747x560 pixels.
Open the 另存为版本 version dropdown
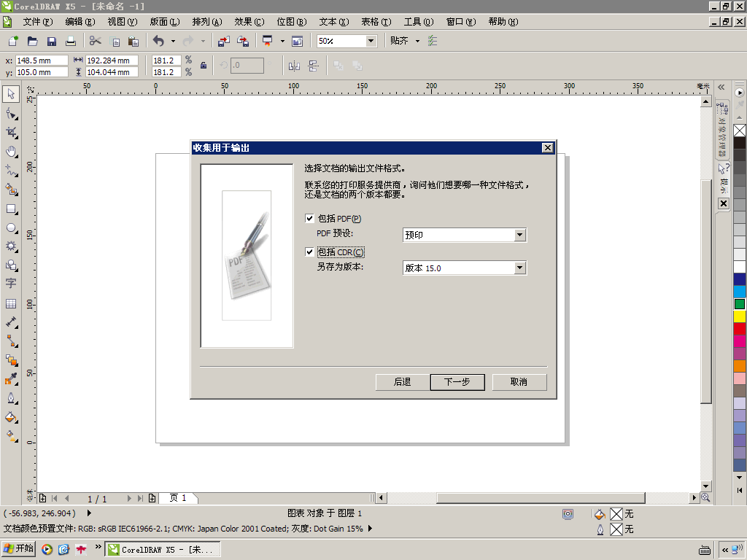(519, 268)
